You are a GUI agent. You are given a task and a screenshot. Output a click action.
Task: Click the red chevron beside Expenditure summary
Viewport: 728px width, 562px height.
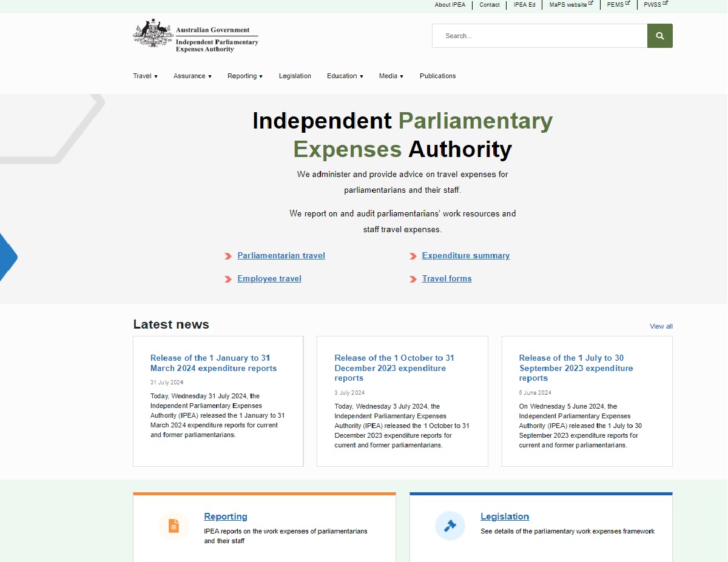click(413, 256)
